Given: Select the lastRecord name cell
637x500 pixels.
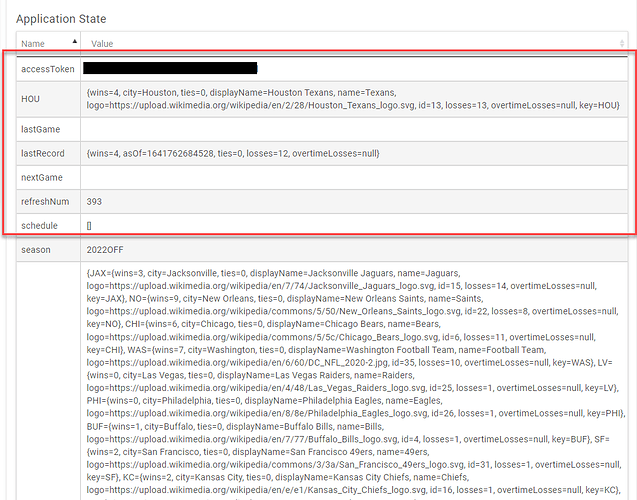Looking at the screenshot, I should click(x=48, y=154).
